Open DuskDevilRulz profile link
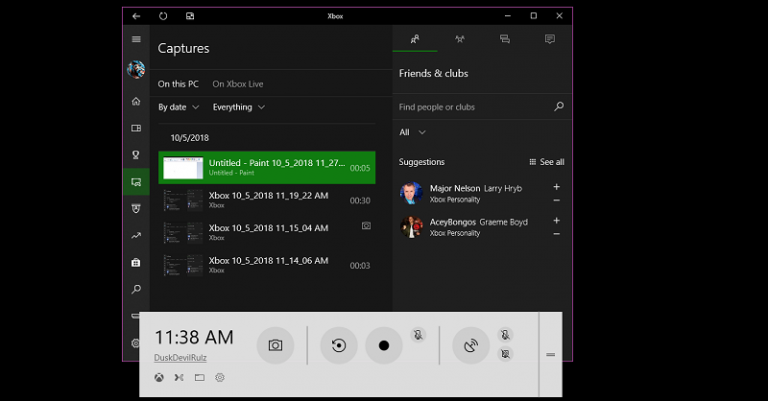 click(x=180, y=358)
